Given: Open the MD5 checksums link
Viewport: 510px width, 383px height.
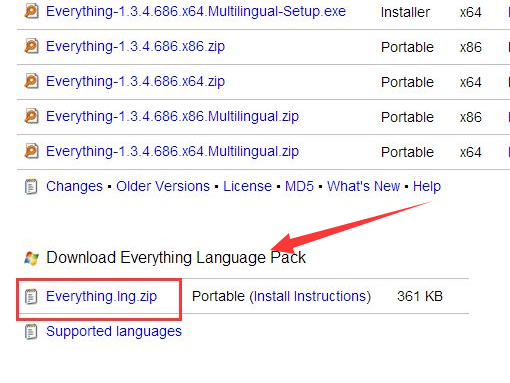Looking at the screenshot, I should click(299, 186).
